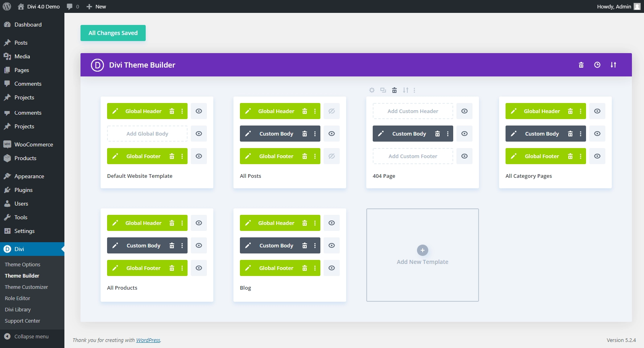Screen dimensions: 644x348
Task: Open Global Footer options in Blog template
Action: (x=315, y=268)
